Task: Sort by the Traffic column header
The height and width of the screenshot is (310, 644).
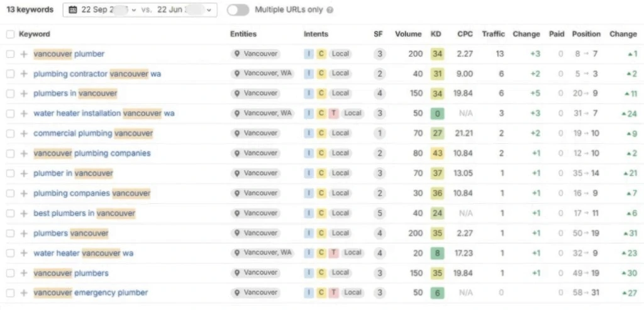Action: click(493, 34)
